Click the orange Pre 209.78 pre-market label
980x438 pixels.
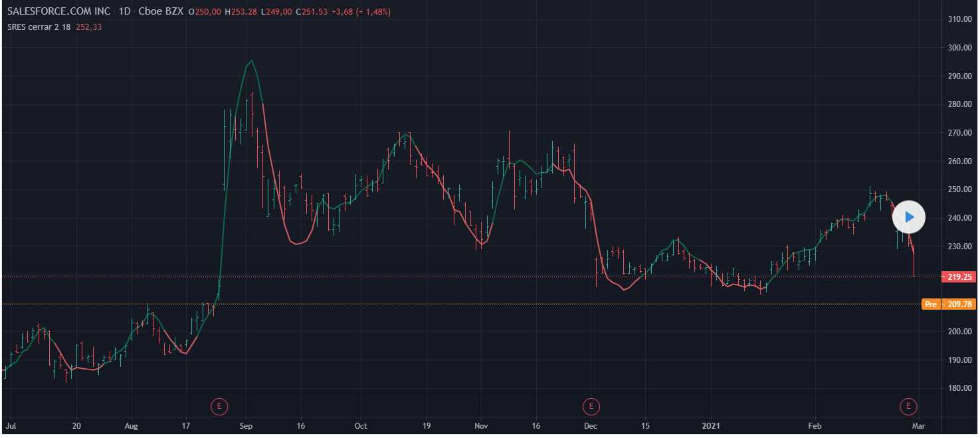949,304
